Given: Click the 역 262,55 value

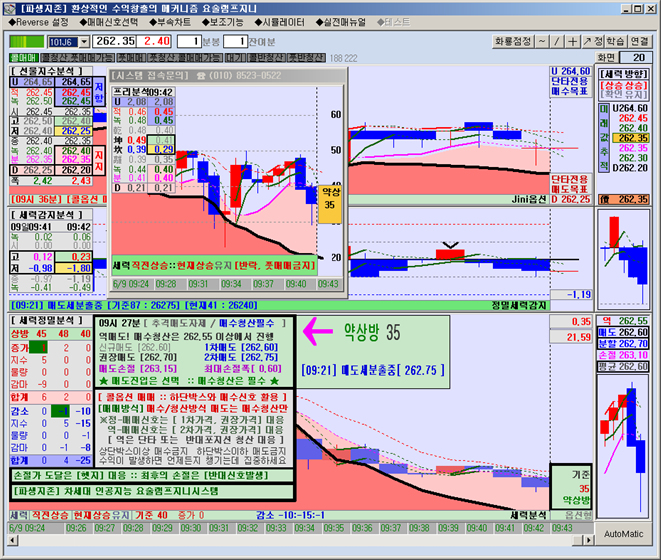Looking at the screenshot, I should pyautogui.click(x=623, y=321).
